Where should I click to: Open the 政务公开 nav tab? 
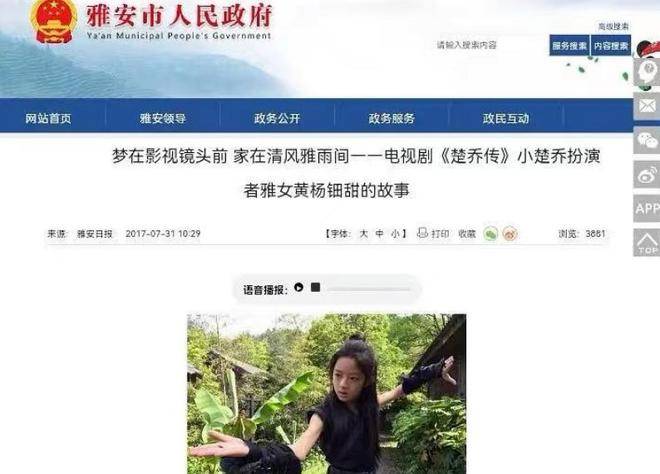[x=277, y=119]
